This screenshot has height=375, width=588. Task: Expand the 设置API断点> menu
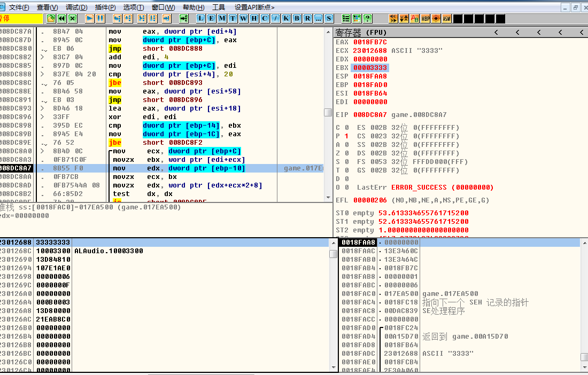[x=254, y=7]
